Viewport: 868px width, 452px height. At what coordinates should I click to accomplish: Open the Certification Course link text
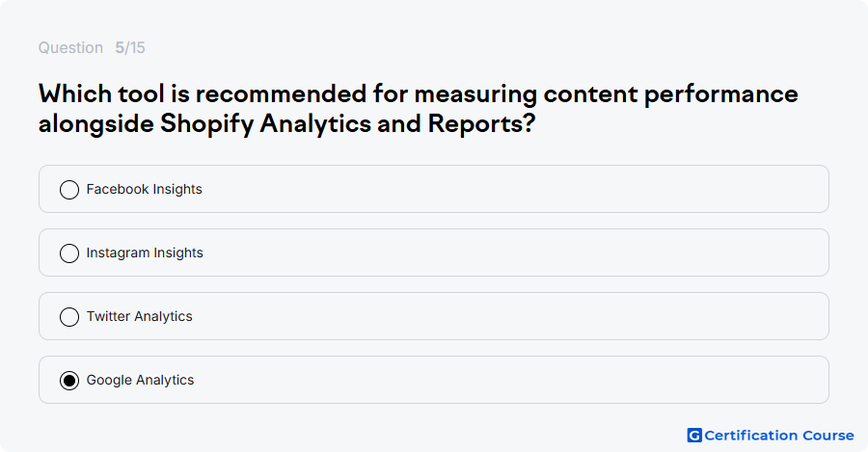[x=779, y=436]
